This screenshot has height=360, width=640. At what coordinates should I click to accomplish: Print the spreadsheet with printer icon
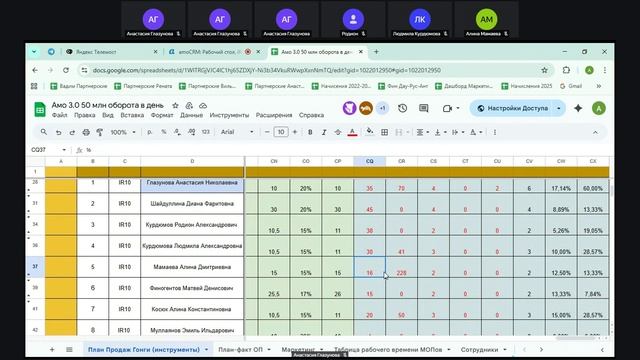[x=86, y=132]
